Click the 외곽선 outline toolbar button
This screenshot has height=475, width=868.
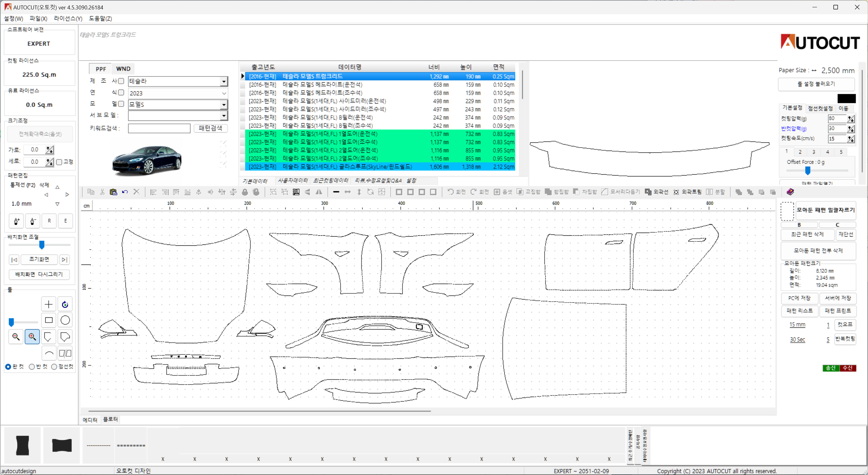[x=656, y=192]
